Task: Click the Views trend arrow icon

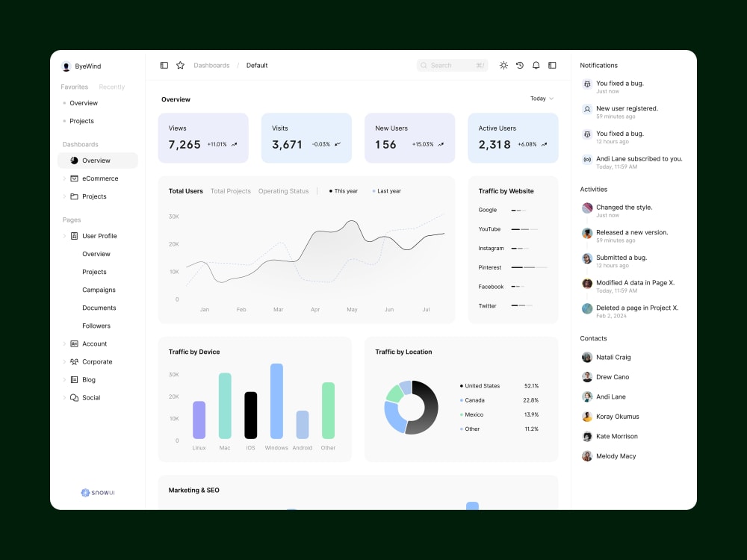Action: click(x=234, y=144)
